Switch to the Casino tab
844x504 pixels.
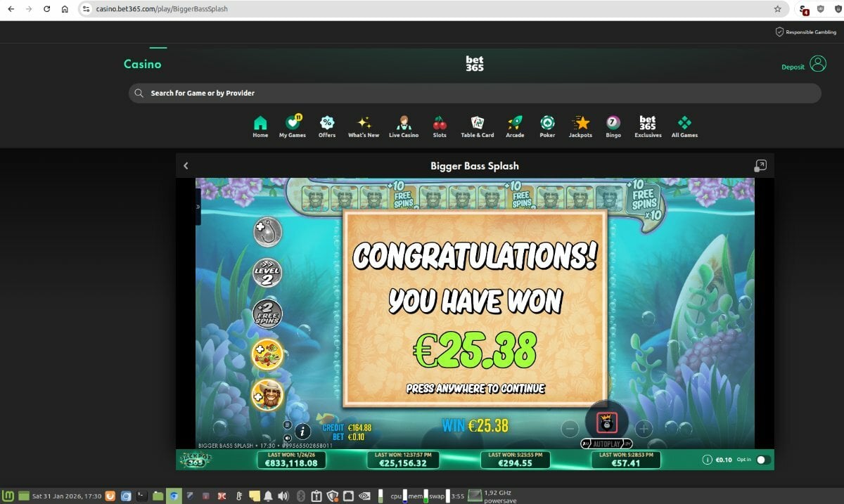tap(143, 64)
